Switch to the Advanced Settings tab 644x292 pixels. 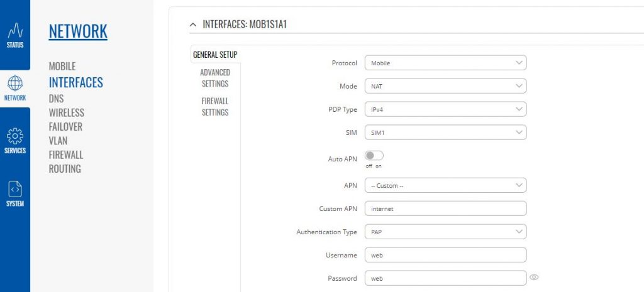point(215,78)
